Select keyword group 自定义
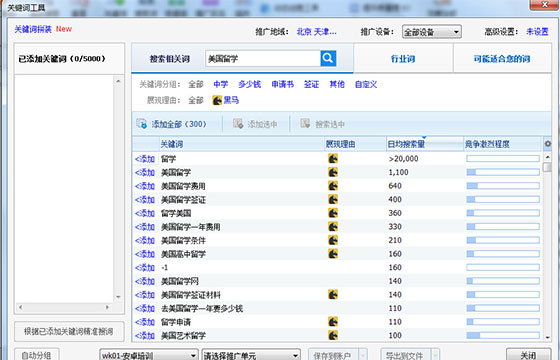The image size is (560, 360). pyautogui.click(x=366, y=84)
